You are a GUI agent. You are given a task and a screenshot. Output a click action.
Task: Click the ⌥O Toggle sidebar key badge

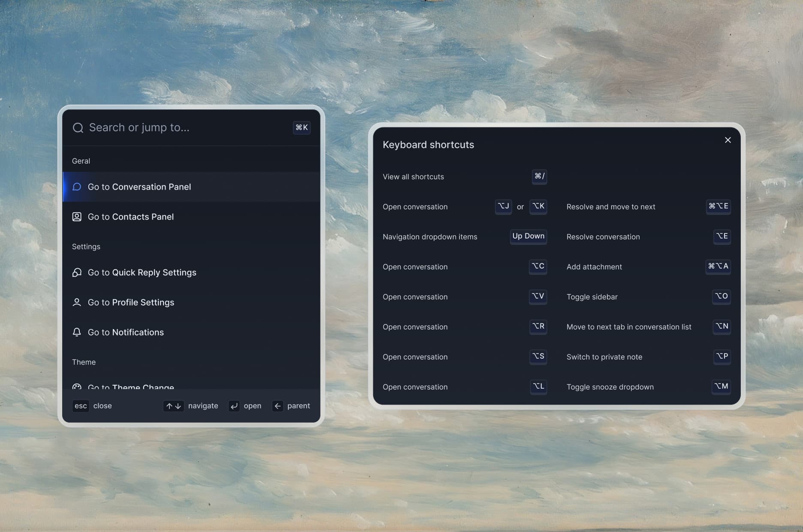click(721, 296)
